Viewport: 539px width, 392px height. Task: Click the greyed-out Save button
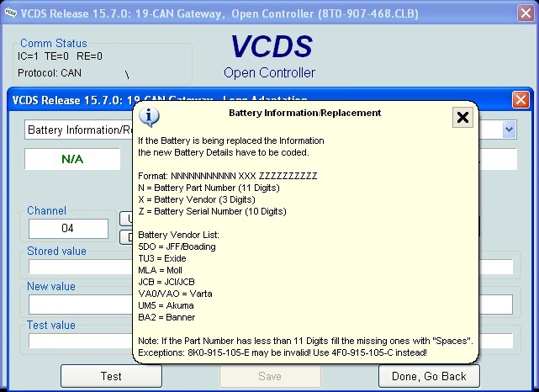click(x=270, y=376)
